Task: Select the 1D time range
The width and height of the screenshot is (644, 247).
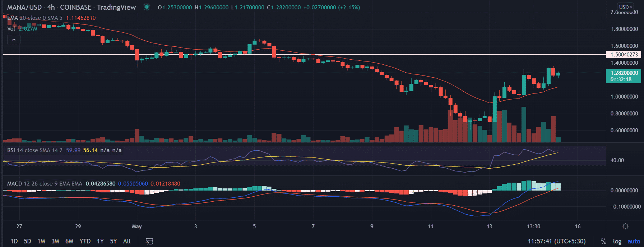Action: point(14,241)
